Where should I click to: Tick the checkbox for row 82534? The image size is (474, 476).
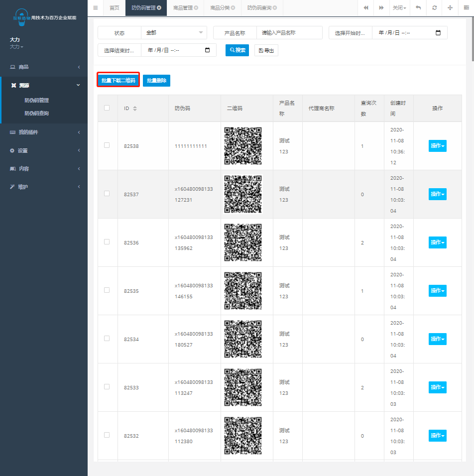pyautogui.click(x=107, y=339)
